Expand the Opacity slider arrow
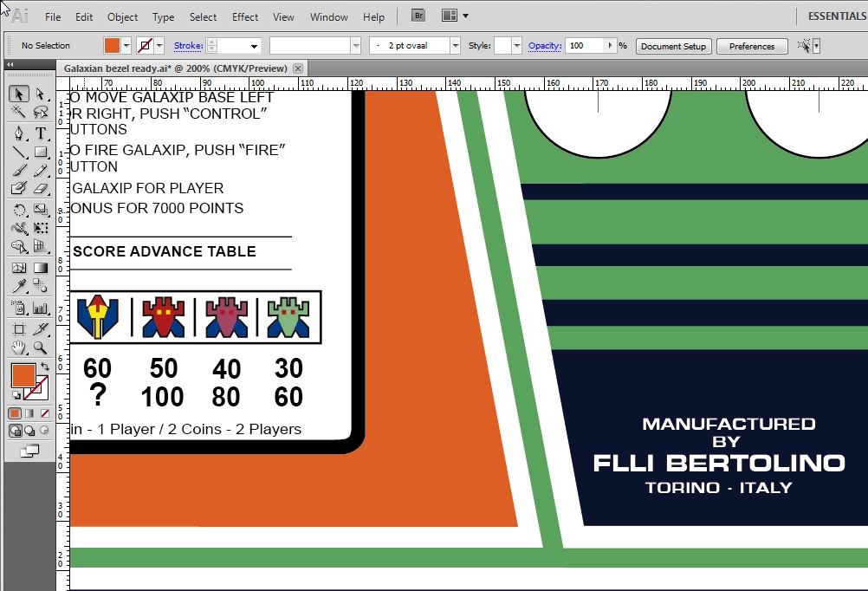This screenshot has height=591, width=868. pos(610,45)
